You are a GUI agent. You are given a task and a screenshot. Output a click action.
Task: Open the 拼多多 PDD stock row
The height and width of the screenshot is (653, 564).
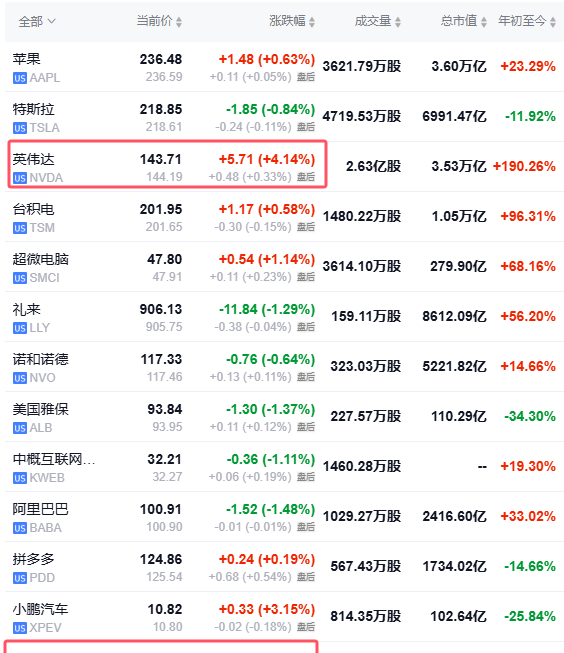tap(284, 566)
